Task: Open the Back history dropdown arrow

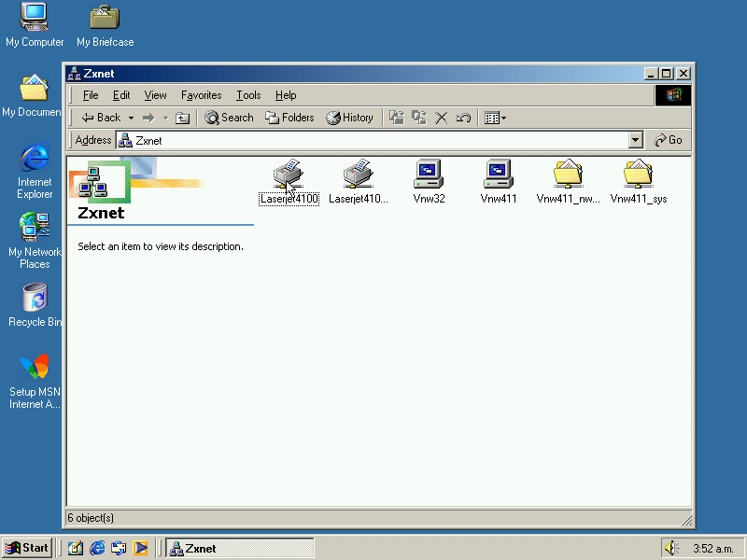Action: click(131, 118)
